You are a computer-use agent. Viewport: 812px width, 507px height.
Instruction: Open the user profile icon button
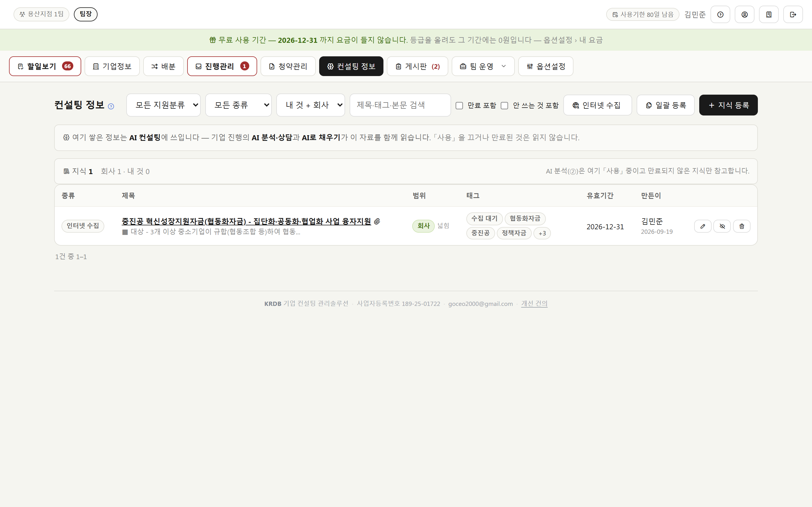(744, 14)
